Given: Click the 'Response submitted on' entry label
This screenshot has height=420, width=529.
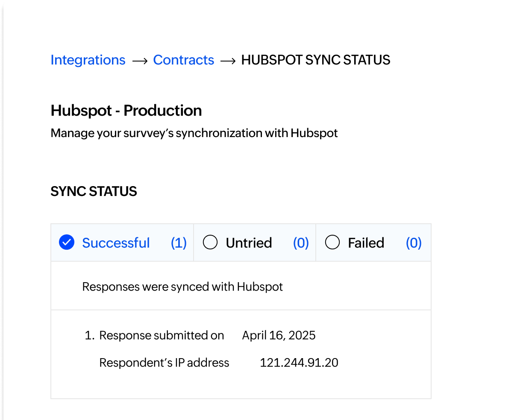Looking at the screenshot, I should coord(162,335).
